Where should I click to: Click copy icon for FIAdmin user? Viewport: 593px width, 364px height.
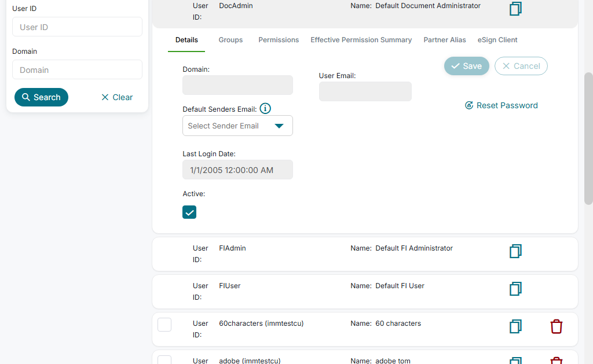click(515, 251)
